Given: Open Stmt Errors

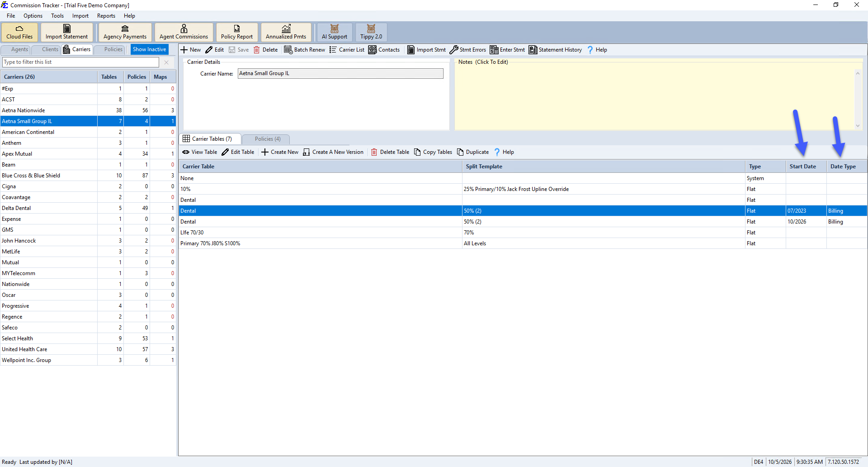Looking at the screenshot, I should tap(468, 50).
